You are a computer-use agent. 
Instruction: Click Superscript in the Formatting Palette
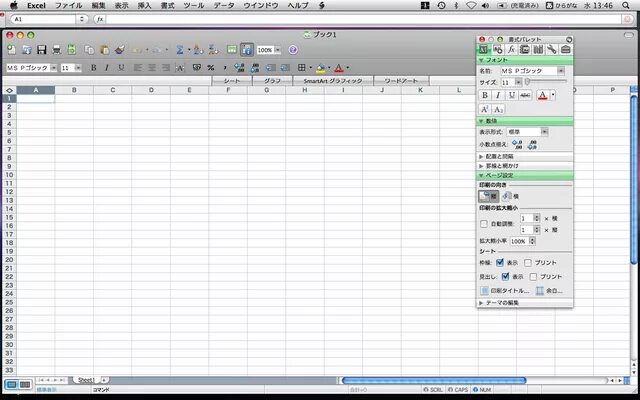point(484,109)
